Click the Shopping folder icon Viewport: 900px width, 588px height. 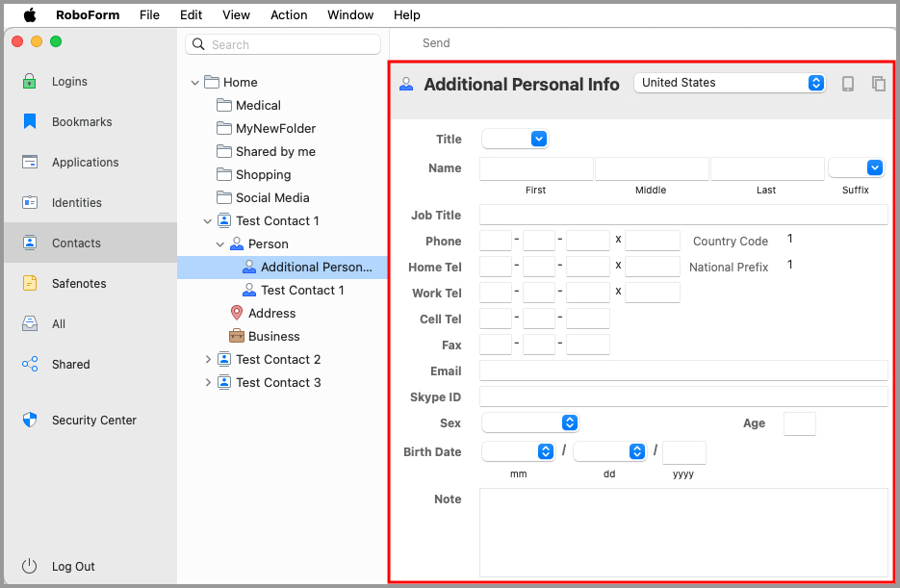(x=224, y=174)
